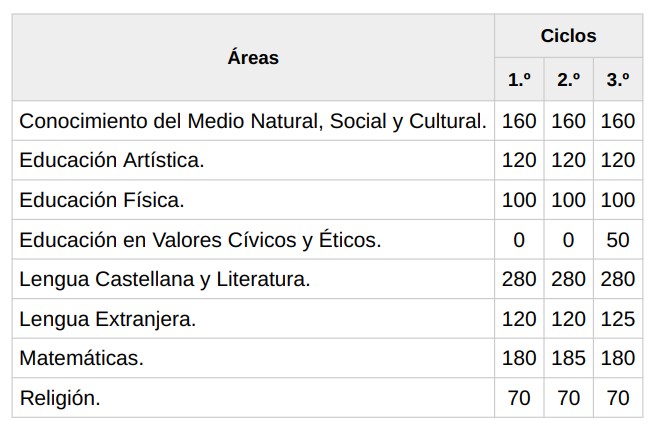
Task: Click the value 50 in Valores Cívicos row
Action: [x=618, y=240]
